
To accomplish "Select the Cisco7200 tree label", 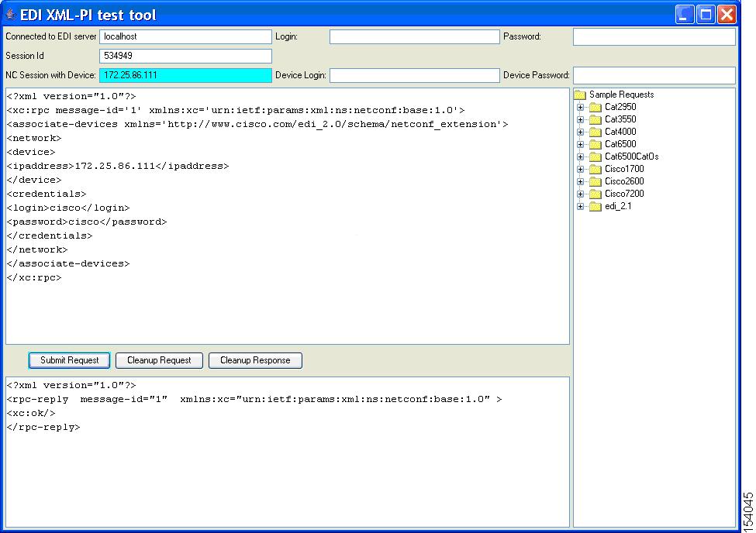I will point(624,194).
